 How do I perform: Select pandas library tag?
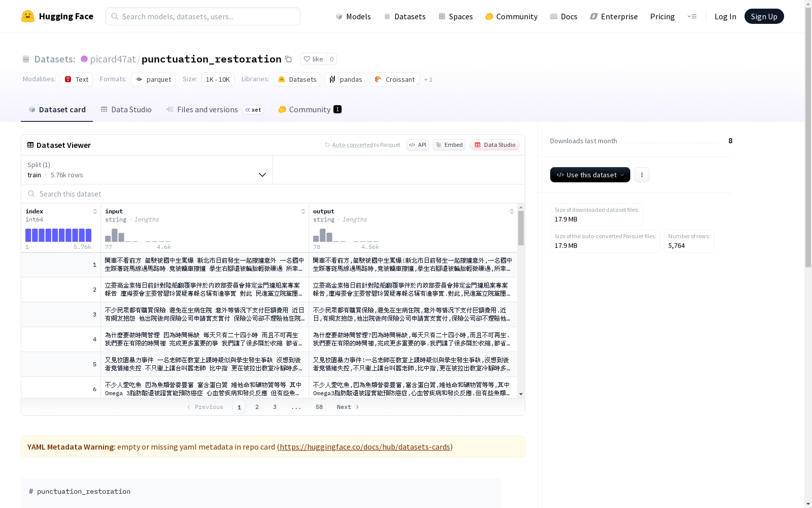(346, 79)
